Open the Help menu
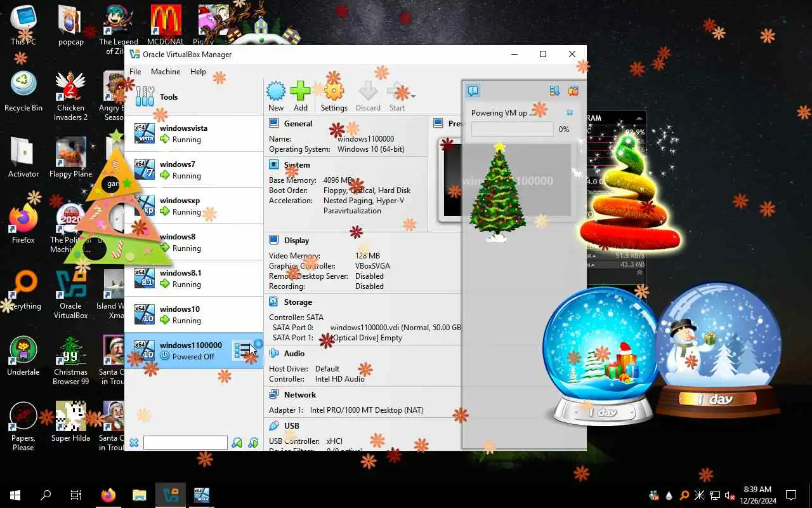The height and width of the screenshot is (508, 812). 198,72
